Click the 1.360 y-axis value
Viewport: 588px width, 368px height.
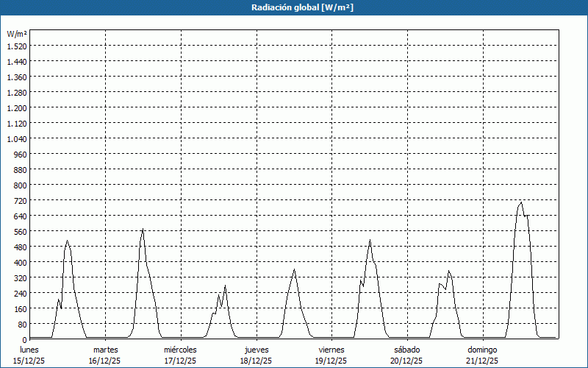(x=17, y=77)
